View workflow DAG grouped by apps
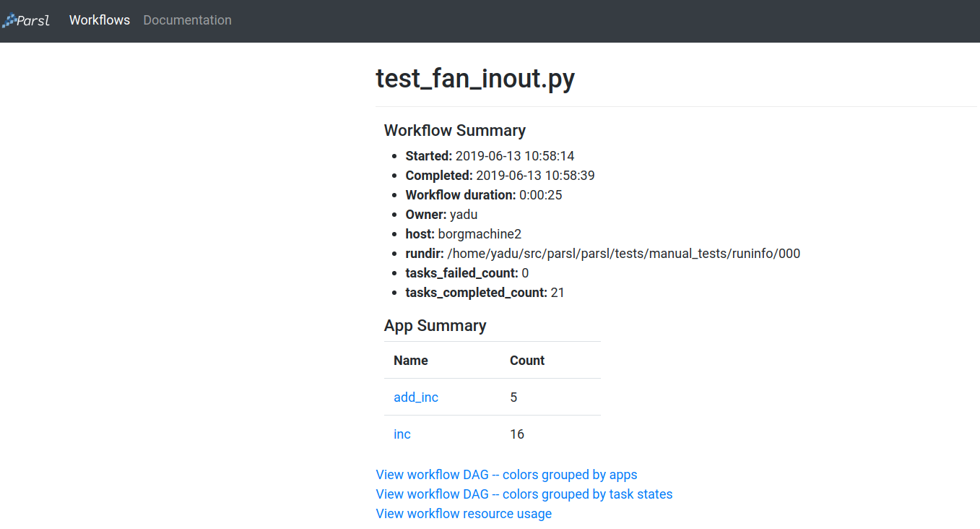The height and width of the screenshot is (529, 980). pos(506,475)
